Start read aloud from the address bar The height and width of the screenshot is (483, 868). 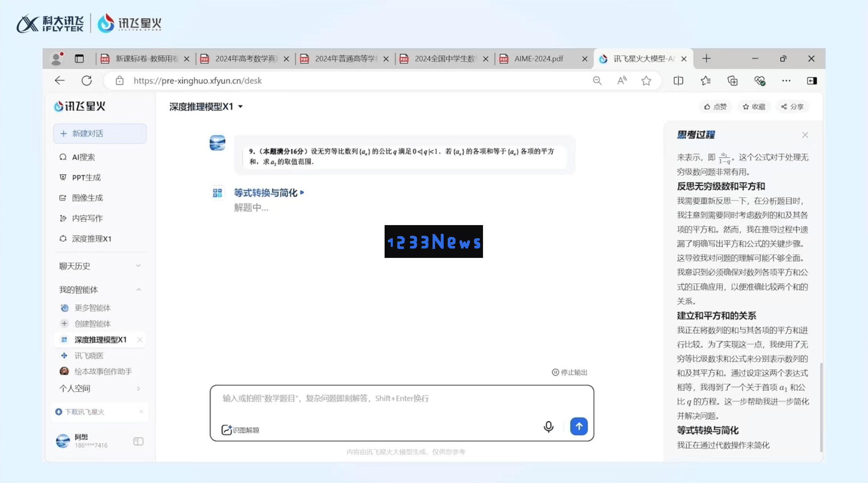click(622, 81)
